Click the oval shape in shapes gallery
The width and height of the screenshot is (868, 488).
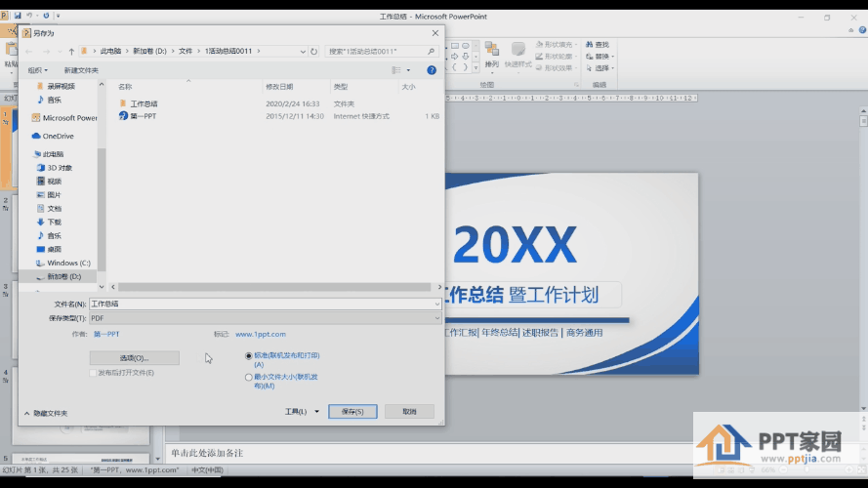coord(466,46)
